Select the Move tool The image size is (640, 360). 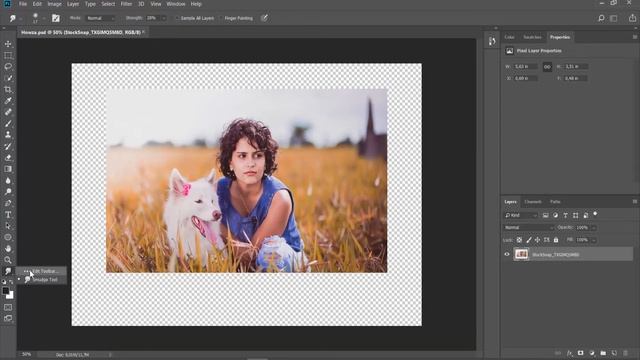click(x=8, y=44)
